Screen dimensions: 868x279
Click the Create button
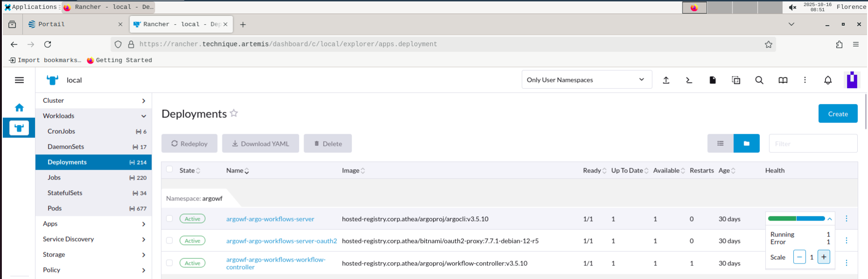click(838, 114)
